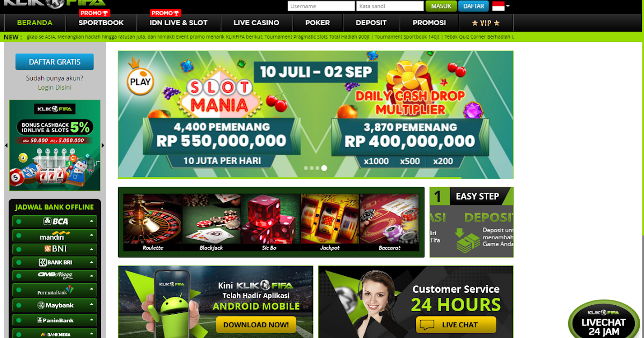The image size is (644, 338).
Task: Expand the Maybank schedule row
Action: (55, 305)
